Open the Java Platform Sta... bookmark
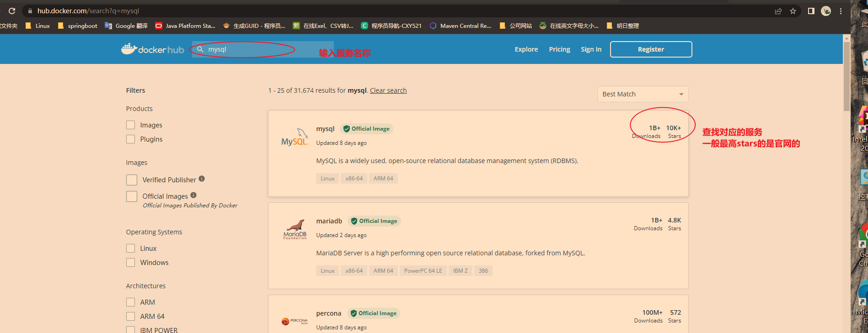The height and width of the screenshot is (333, 868). [x=185, y=26]
